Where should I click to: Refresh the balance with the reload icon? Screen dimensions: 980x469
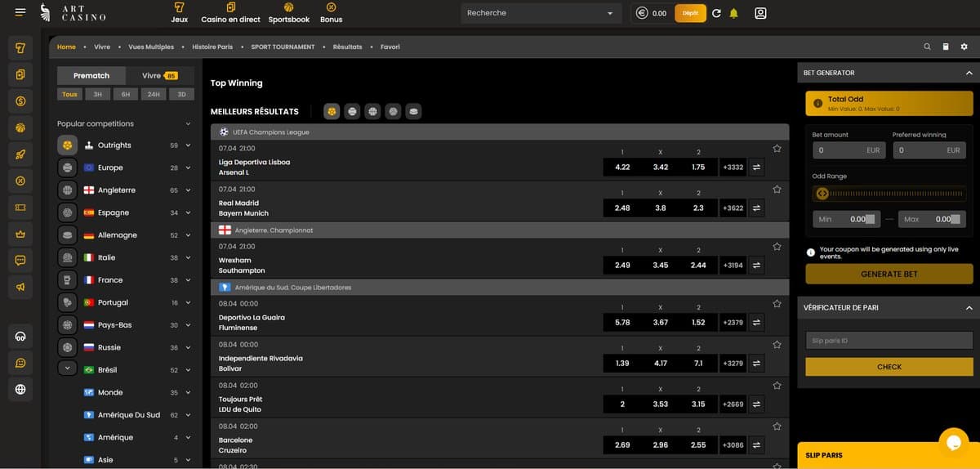716,13
